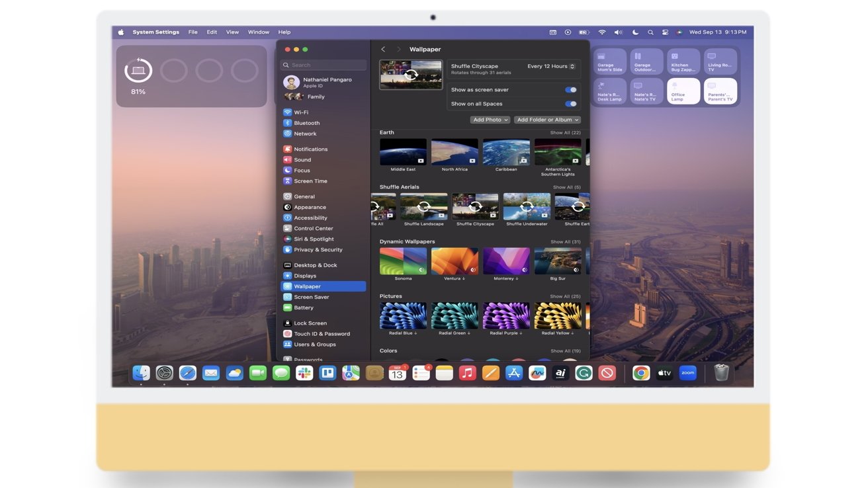868x488 pixels.
Task: Toggle the Office Lamp home control
Action: click(x=683, y=91)
